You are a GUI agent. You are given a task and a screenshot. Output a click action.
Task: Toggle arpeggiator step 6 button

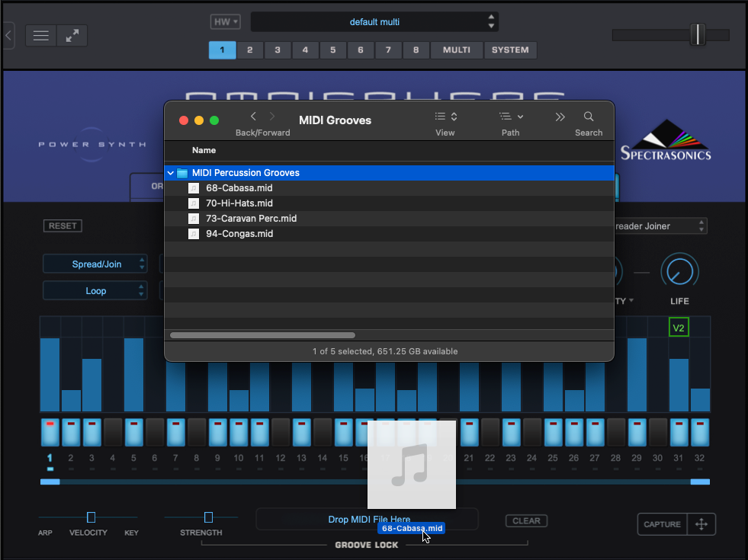[x=155, y=432]
